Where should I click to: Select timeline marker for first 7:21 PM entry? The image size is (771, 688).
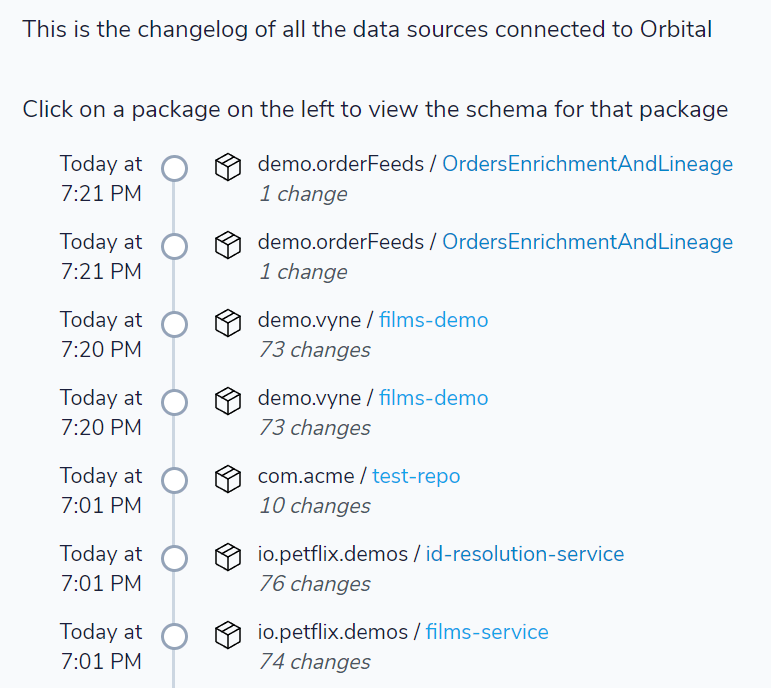coord(175,168)
